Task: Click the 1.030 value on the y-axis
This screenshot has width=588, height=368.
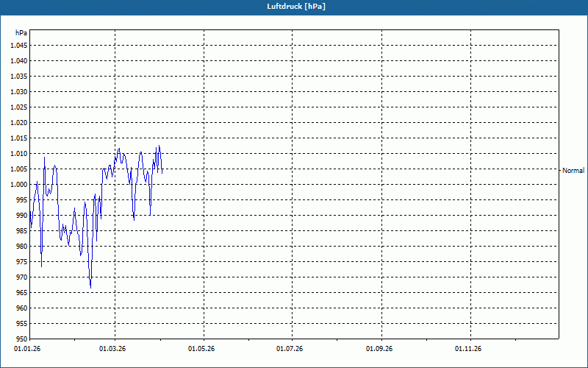Action: 18,92
